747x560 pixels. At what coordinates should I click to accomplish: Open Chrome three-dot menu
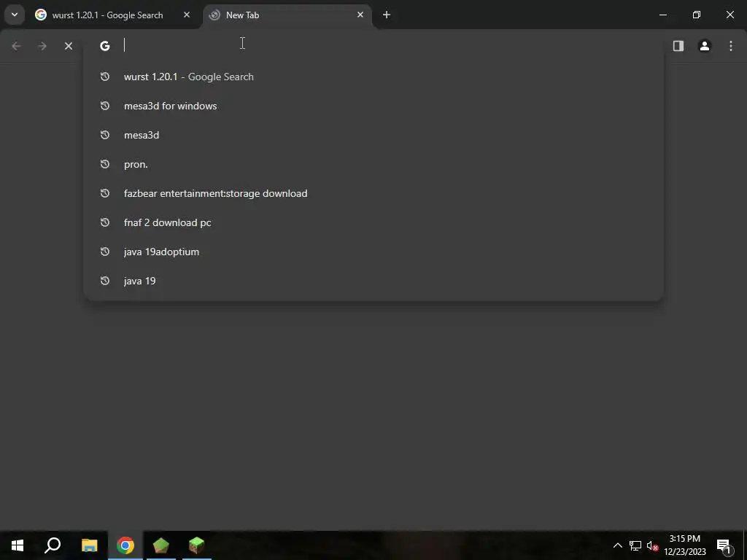click(x=731, y=46)
